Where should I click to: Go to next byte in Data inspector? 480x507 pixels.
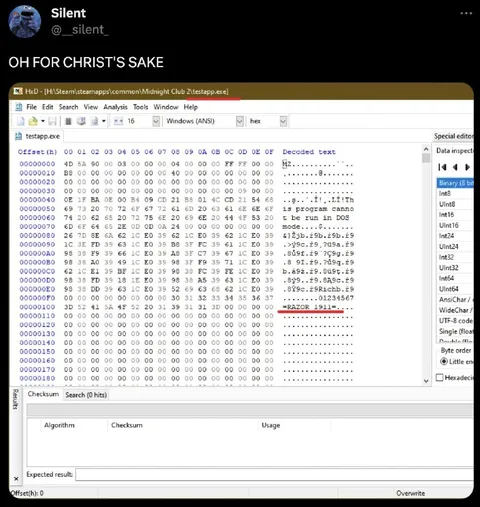point(467,167)
